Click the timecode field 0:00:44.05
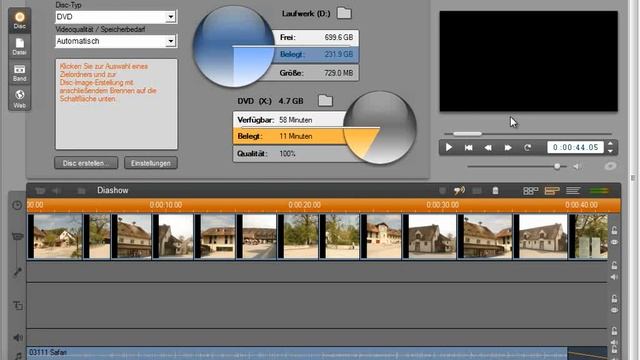Screen dimensions: 640x360 (x=575, y=147)
